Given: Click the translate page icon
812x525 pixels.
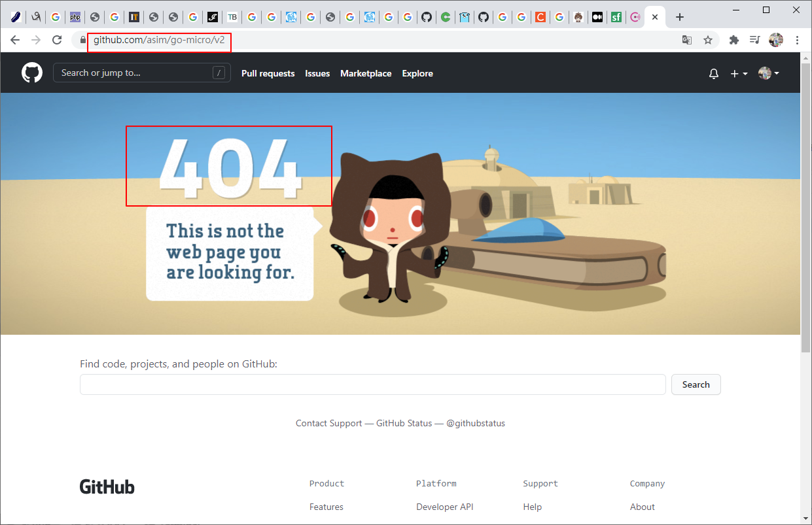Looking at the screenshot, I should pyautogui.click(x=687, y=40).
